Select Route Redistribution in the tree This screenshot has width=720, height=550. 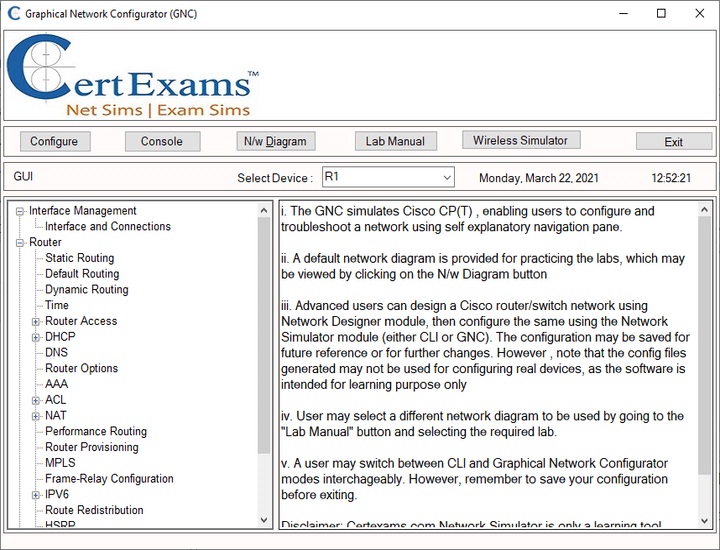click(94, 510)
